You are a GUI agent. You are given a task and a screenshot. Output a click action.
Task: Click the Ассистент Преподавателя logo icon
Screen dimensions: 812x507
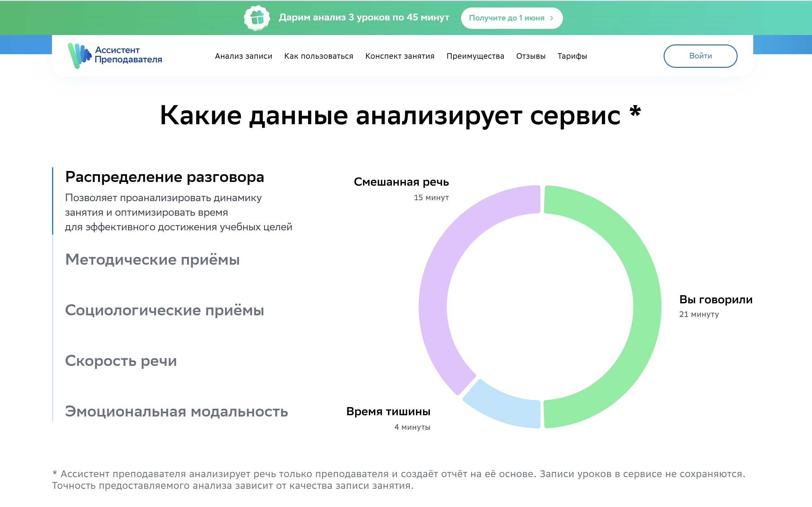pos(79,55)
